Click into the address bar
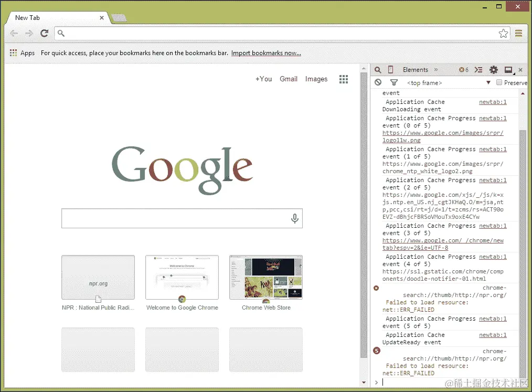The image size is (532, 392). tap(282, 33)
